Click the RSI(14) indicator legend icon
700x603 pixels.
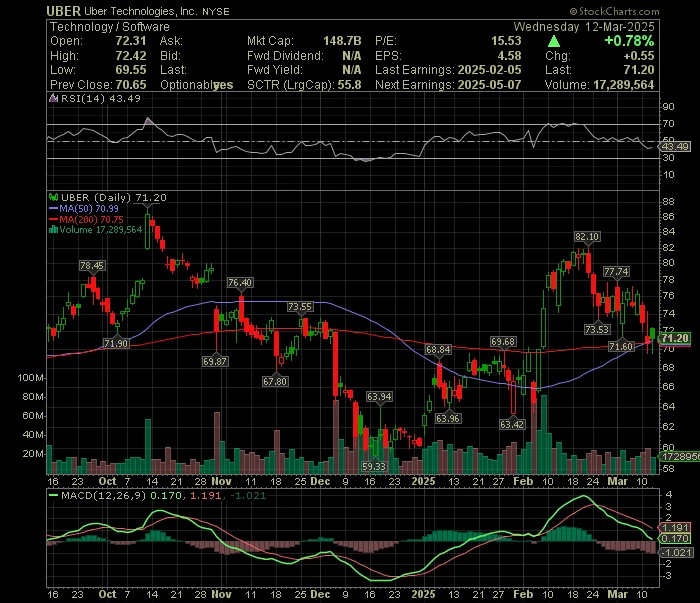(x=53, y=98)
